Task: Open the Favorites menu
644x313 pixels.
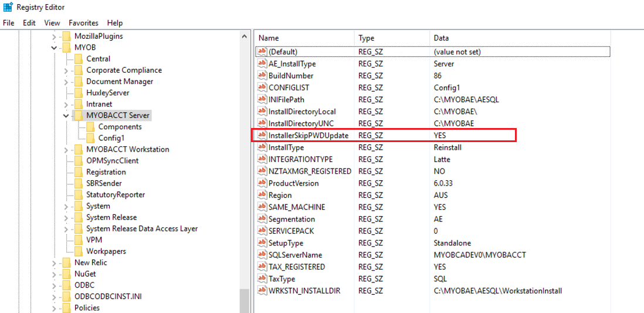Action: (83, 23)
